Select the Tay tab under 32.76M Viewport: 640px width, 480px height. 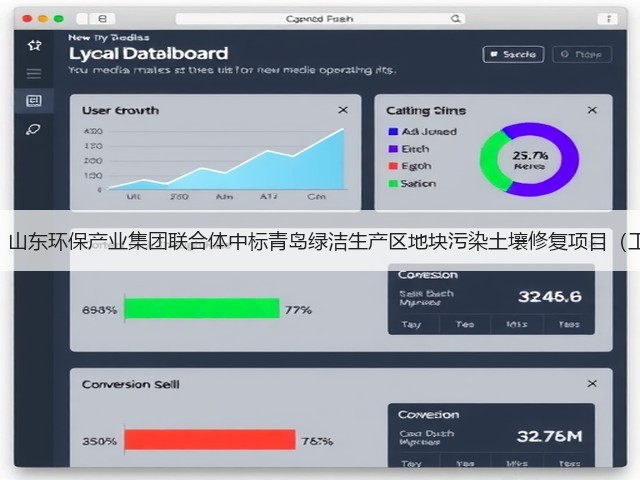pos(411,464)
